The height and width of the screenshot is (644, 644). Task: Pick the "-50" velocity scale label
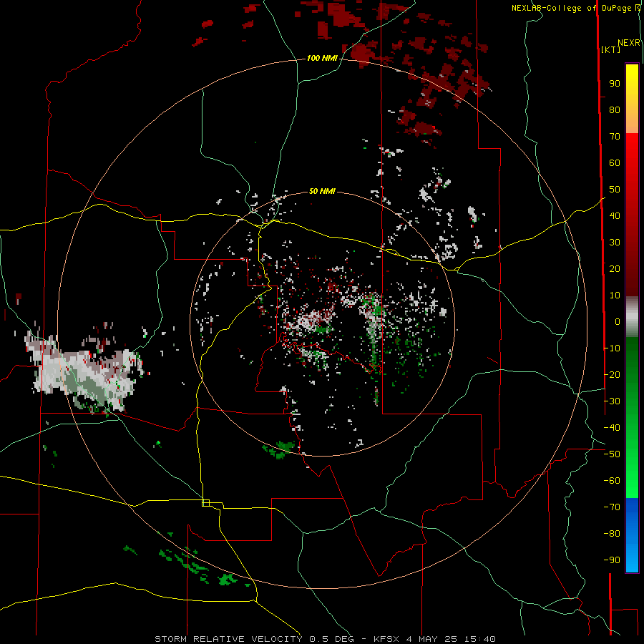tap(612, 454)
